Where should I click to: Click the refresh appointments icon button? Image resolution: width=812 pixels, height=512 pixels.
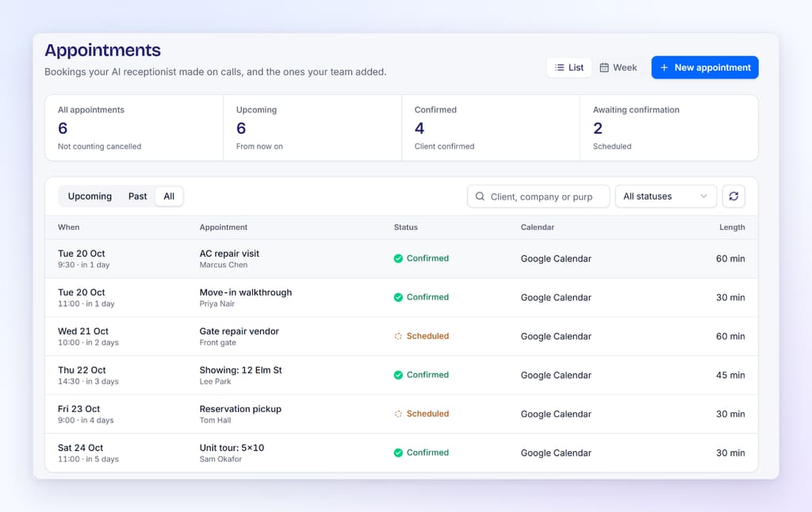coord(733,197)
